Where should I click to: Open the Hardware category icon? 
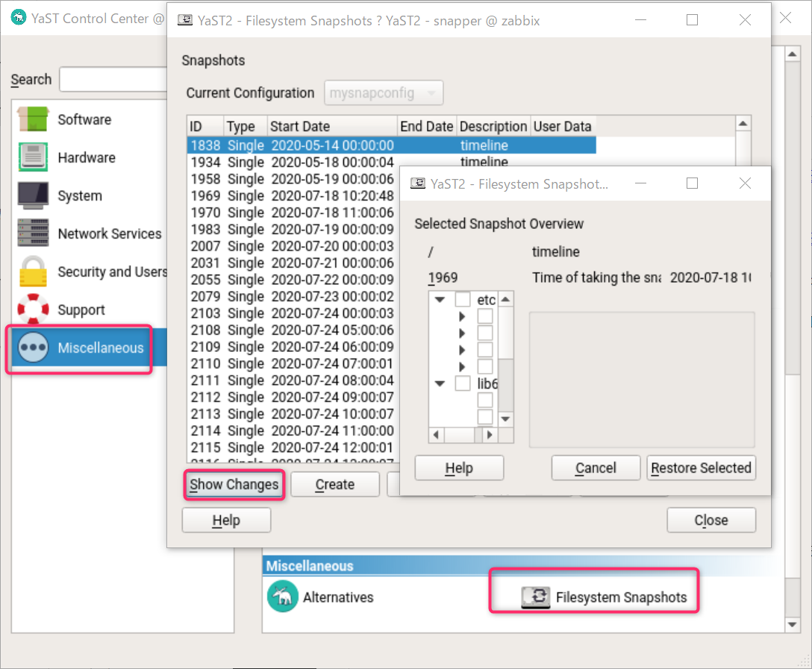coord(33,157)
